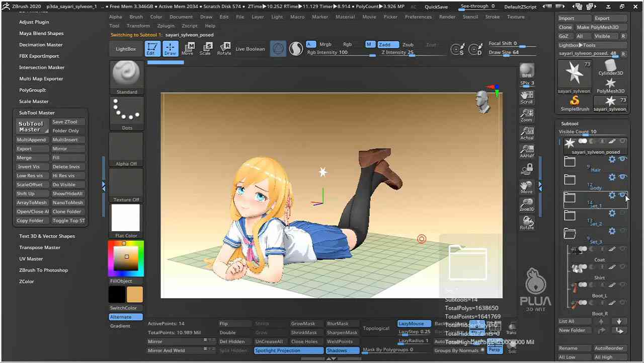Open the Brush menu

coord(136,17)
